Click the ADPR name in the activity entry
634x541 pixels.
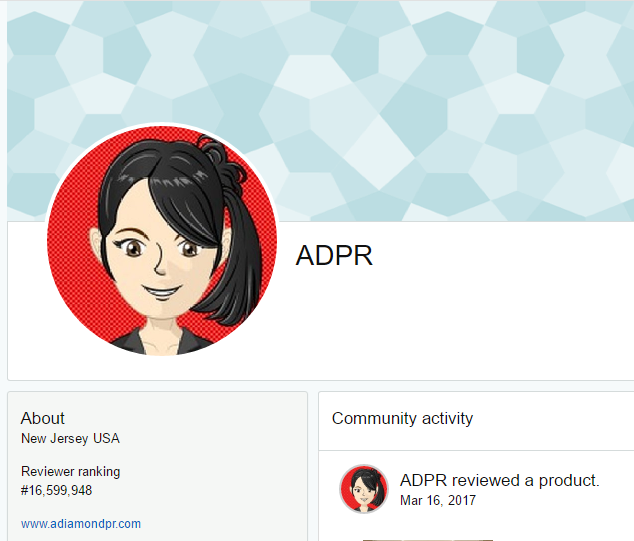click(420, 481)
